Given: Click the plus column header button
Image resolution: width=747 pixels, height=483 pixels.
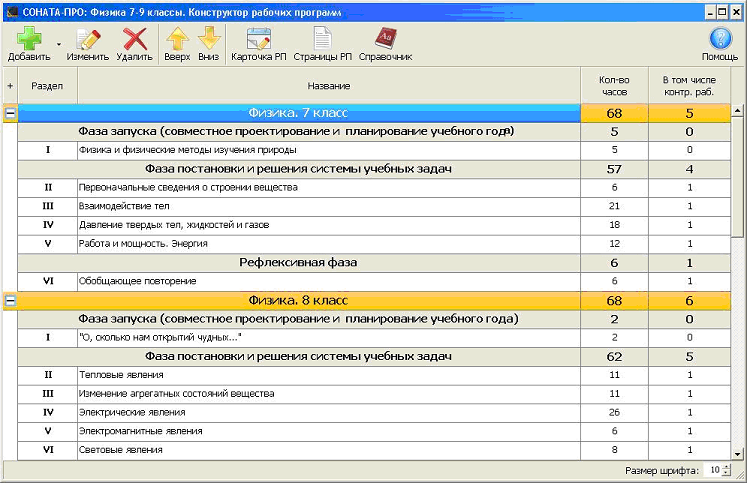Looking at the screenshot, I should coord(10,86).
